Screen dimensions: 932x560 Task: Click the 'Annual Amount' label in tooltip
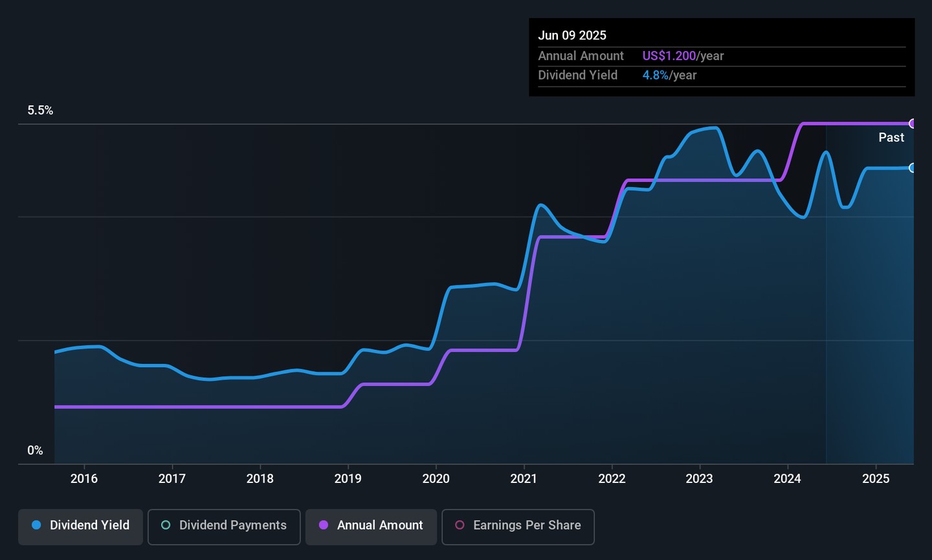pyautogui.click(x=581, y=56)
